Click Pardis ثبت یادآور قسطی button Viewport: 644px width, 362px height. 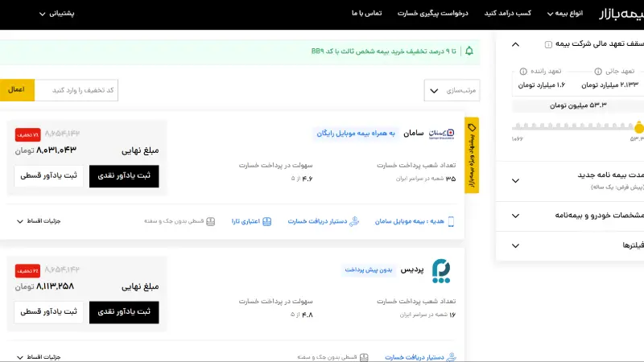[49, 312]
